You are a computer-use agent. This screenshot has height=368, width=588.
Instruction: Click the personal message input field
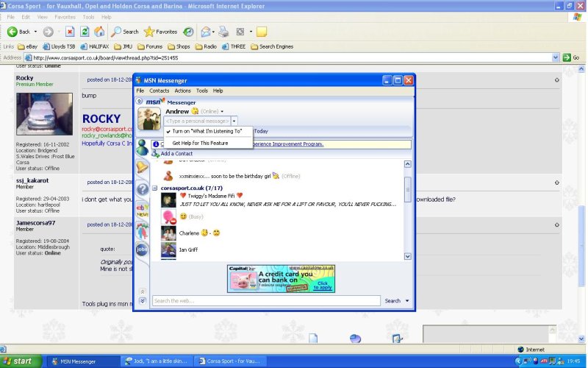[197, 121]
